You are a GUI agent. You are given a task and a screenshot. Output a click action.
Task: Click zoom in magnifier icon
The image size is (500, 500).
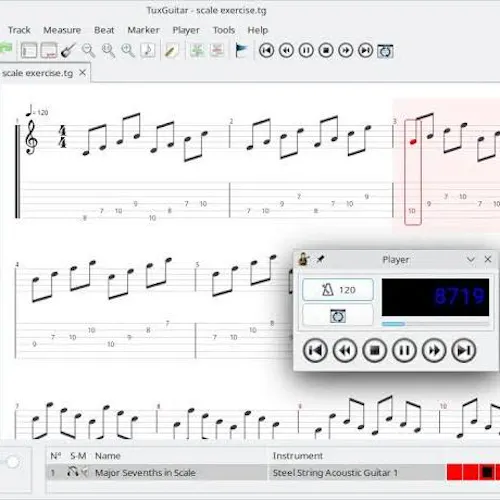tap(128, 51)
